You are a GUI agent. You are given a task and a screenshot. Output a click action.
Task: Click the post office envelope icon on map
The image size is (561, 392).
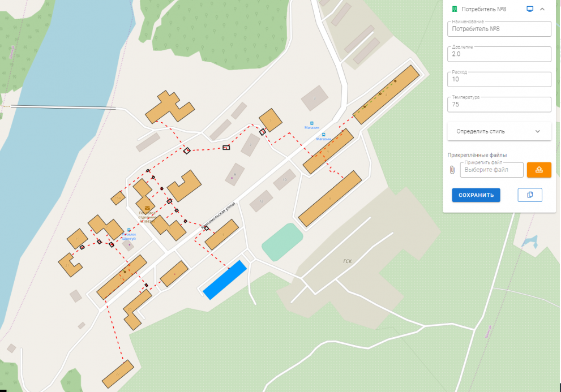[x=147, y=208]
